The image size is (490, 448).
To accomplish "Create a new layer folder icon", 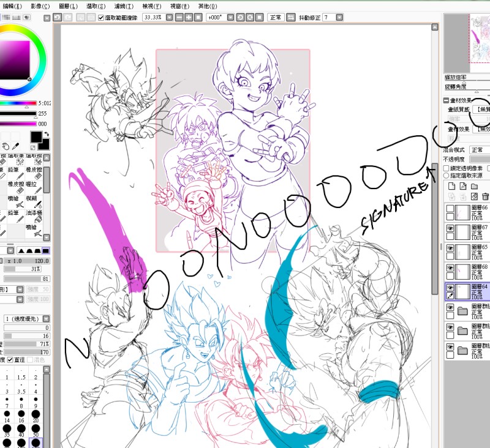I will tap(474, 187).
